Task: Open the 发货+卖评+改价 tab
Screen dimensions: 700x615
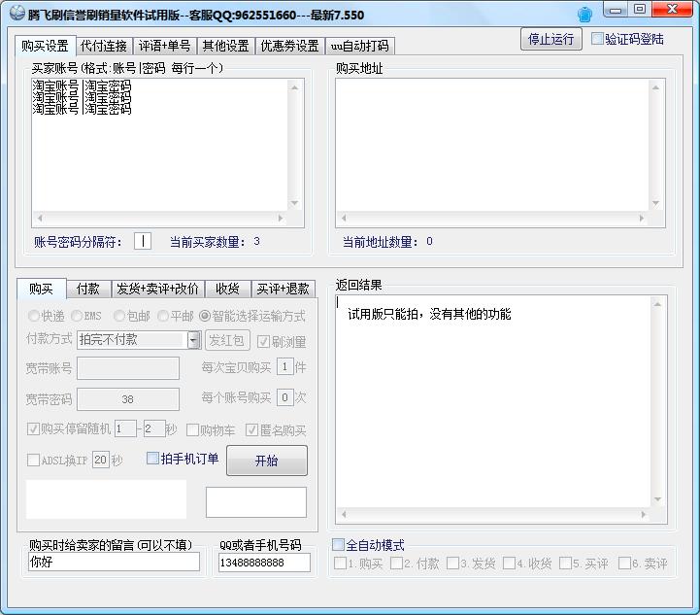Action: (157, 289)
